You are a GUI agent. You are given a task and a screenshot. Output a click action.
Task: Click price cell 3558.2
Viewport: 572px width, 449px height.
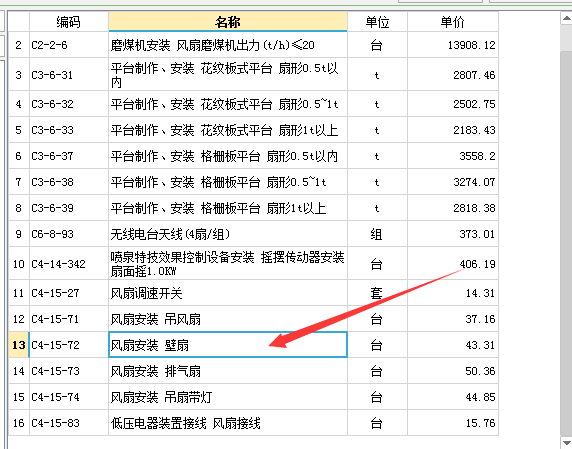(x=453, y=156)
